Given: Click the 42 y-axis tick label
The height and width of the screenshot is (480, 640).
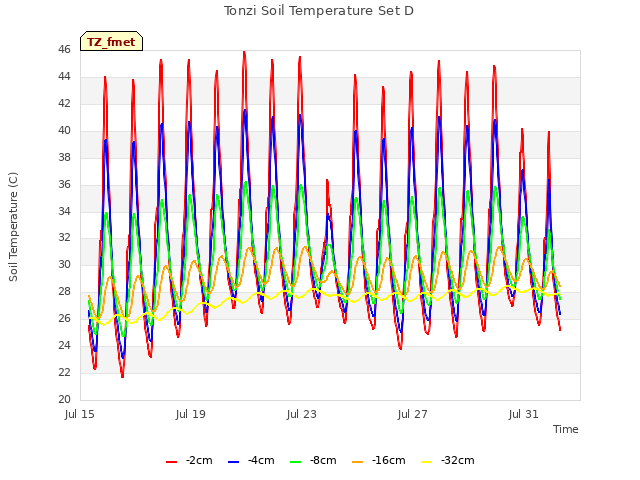Looking at the screenshot, I should (64, 104).
